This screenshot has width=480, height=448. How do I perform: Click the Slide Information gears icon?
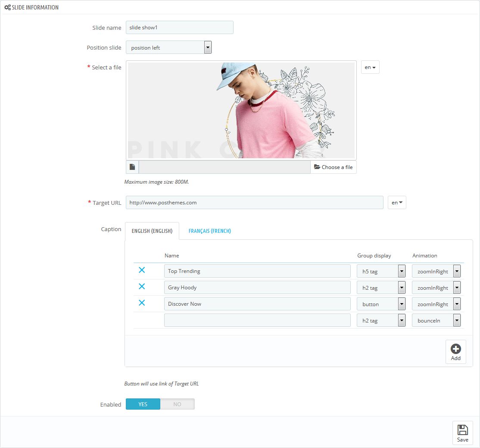pyautogui.click(x=7, y=7)
